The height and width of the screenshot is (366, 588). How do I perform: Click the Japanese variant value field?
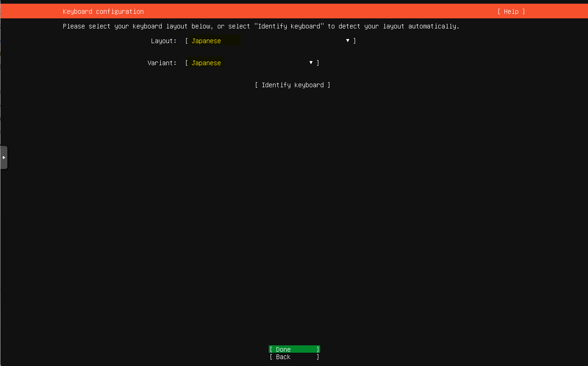(206, 62)
